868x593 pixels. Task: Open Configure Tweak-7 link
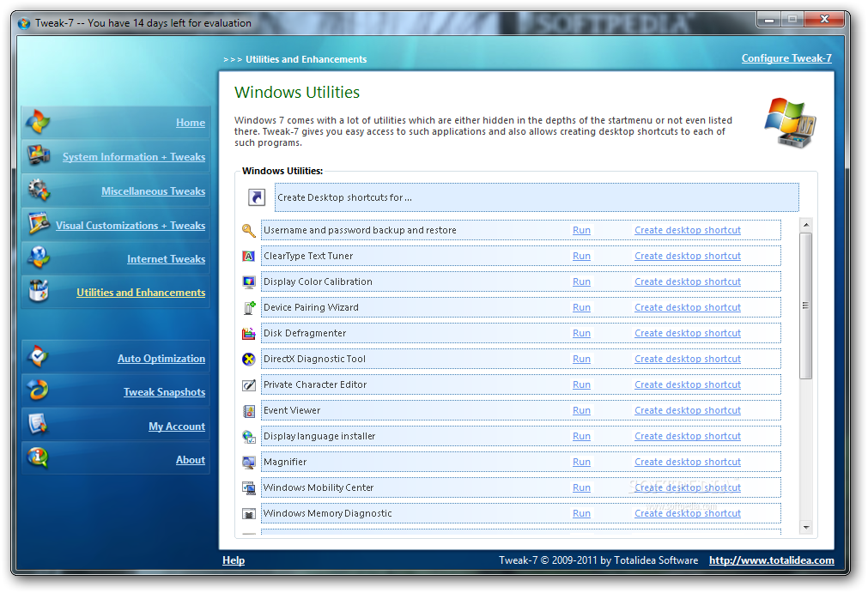tap(786, 58)
